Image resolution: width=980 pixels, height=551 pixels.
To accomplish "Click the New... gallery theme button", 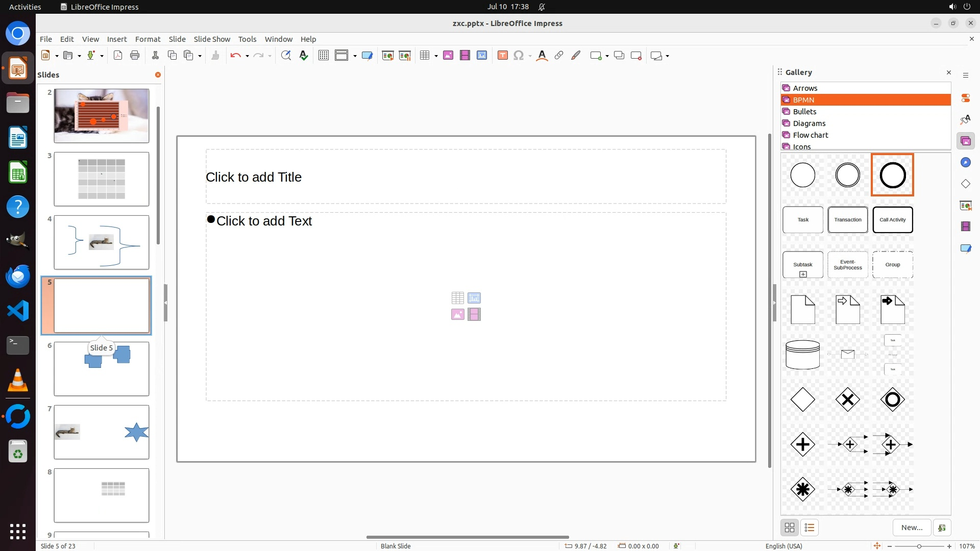I will pyautogui.click(x=912, y=528).
